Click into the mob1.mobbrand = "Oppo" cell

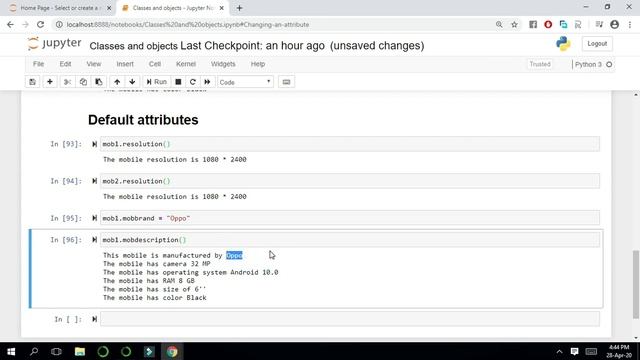click(x=350, y=218)
